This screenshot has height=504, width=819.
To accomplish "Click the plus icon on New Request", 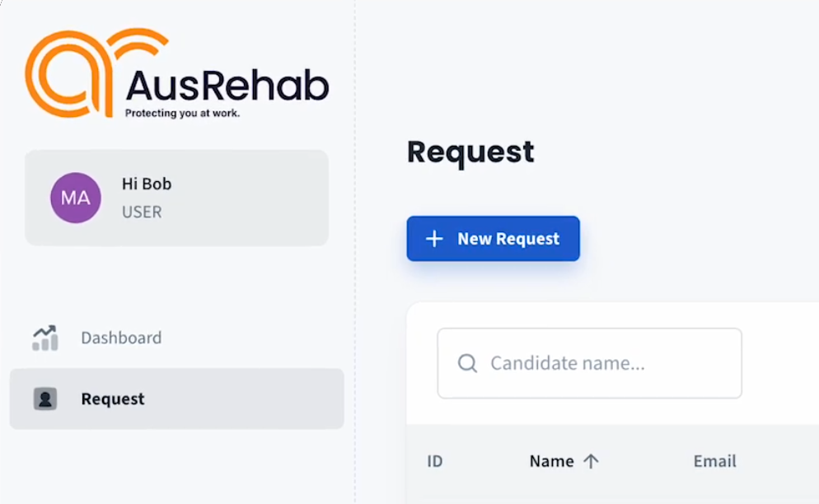I will [x=434, y=239].
